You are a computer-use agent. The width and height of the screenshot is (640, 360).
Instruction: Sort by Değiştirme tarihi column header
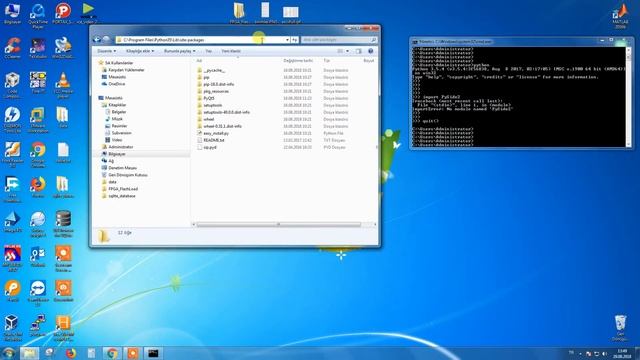click(298, 60)
